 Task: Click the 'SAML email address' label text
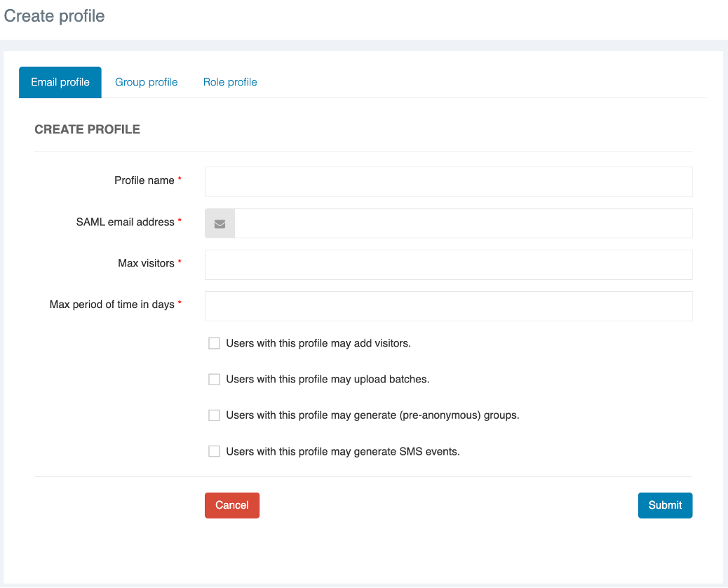(x=125, y=222)
